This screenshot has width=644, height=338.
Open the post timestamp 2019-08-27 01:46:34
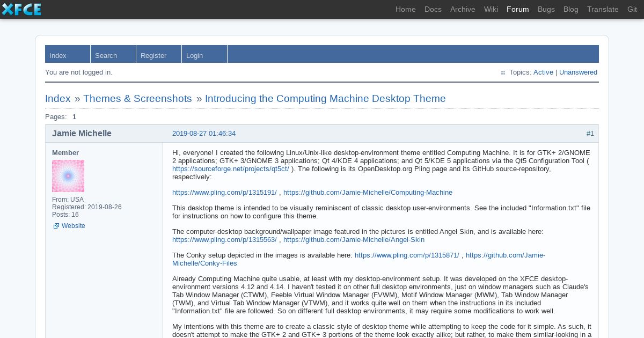pos(204,134)
